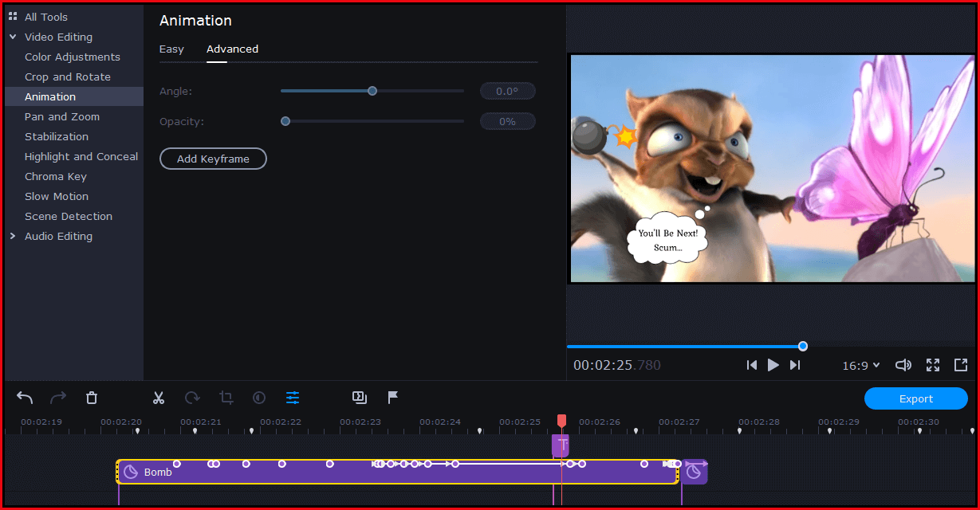980x510 pixels.
Task: Open Highlight and Conceal tool
Action: click(x=81, y=156)
